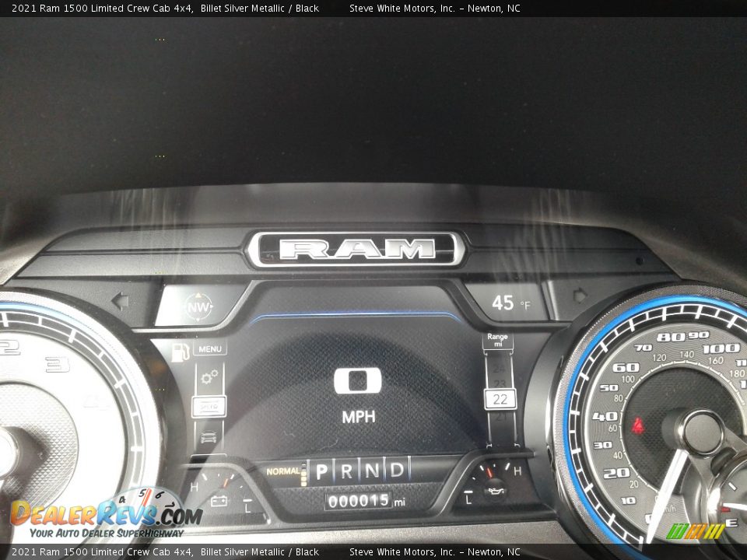Select the NW compass indicator
This screenshot has height=560, width=747.
[x=198, y=306]
